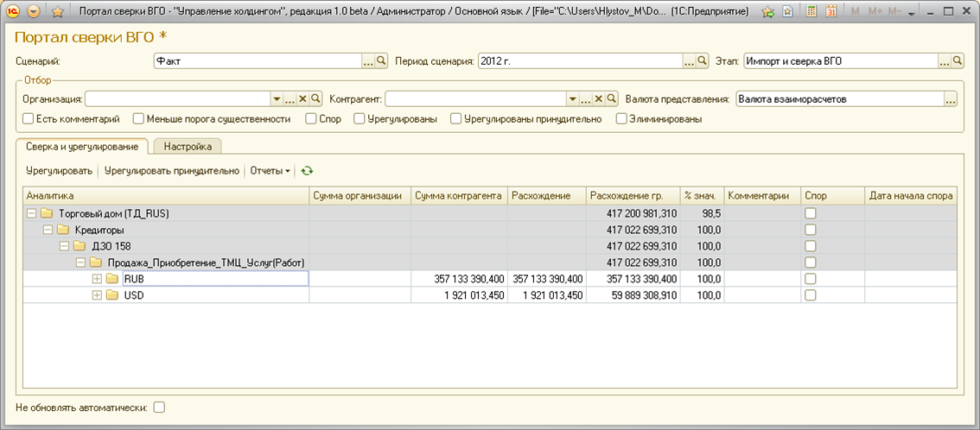Expand the RUB tree row
Viewport: 980px width, 430px height.
[x=97, y=279]
